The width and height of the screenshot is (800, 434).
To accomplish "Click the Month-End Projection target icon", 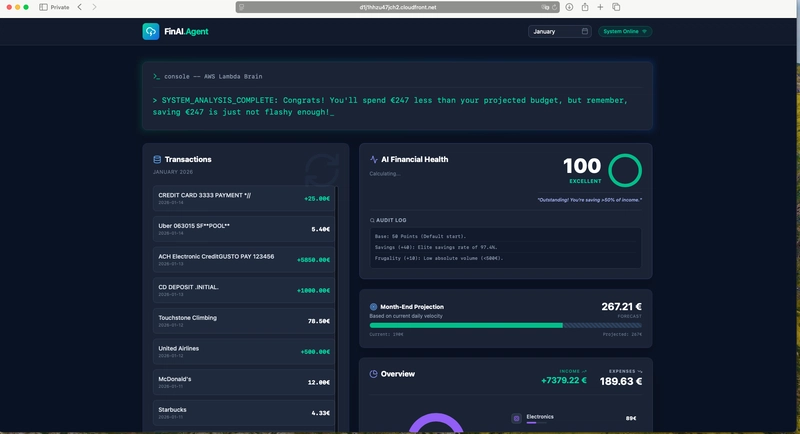I will 374,307.
